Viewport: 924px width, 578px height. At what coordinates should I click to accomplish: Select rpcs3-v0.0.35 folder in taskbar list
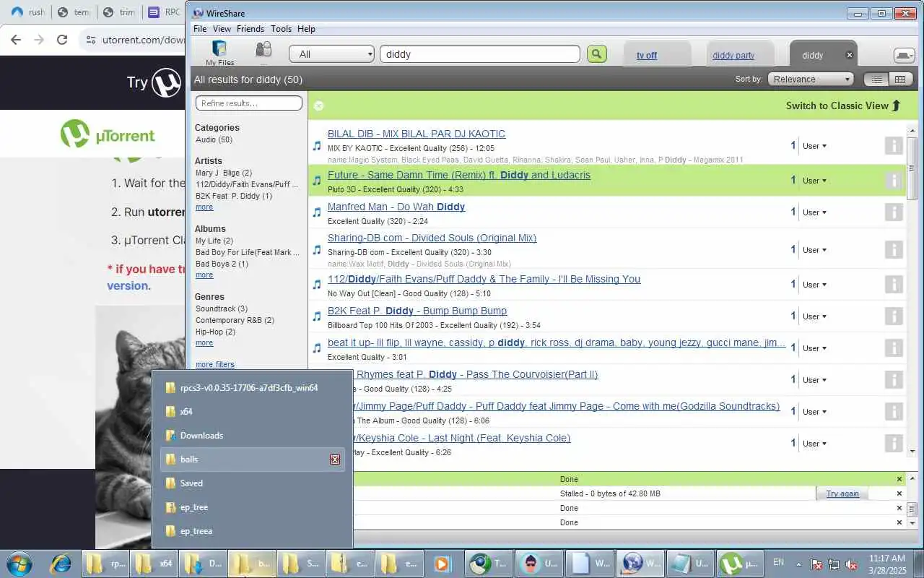(252, 388)
